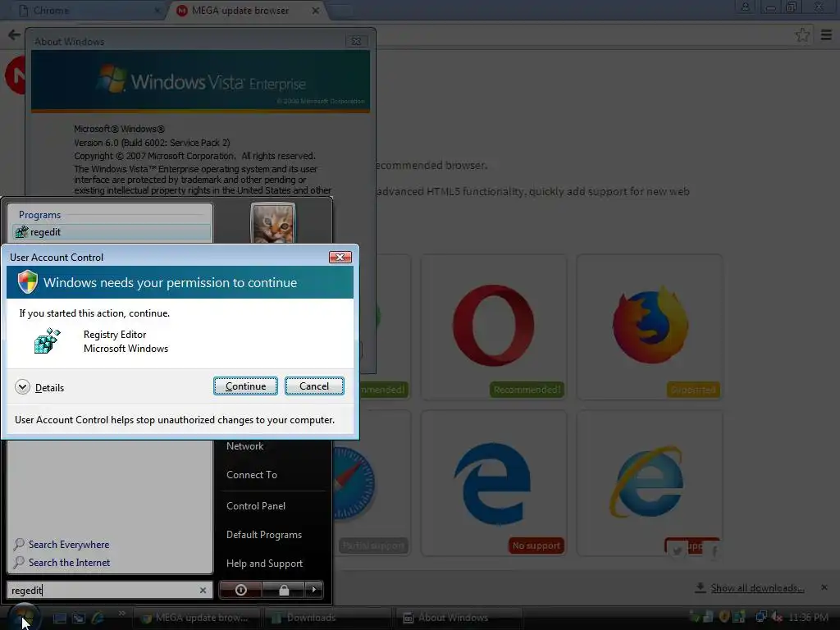Click the Twitter share icon

(677, 550)
